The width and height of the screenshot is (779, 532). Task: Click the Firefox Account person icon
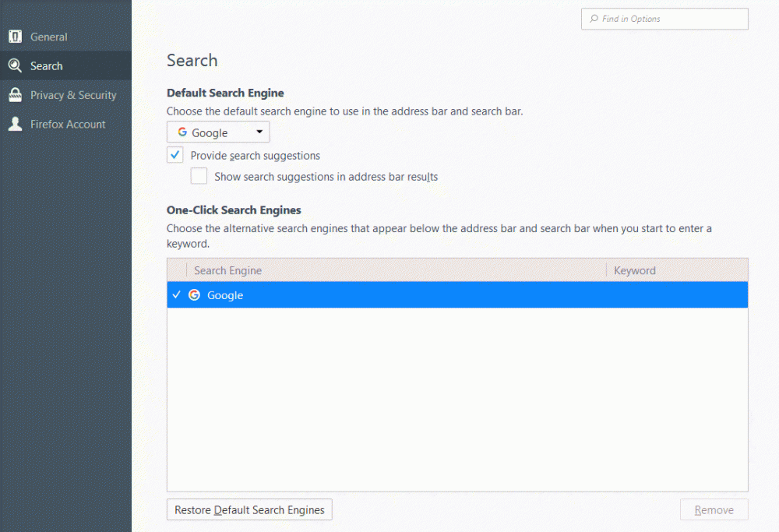point(15,124)
